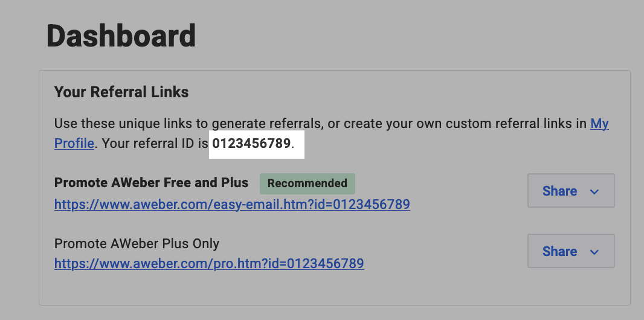This screenshot has height=320, width=644.
Task: Expand Share dropdown for AWeber Free and Plus
Action: (x=570, y=191)
